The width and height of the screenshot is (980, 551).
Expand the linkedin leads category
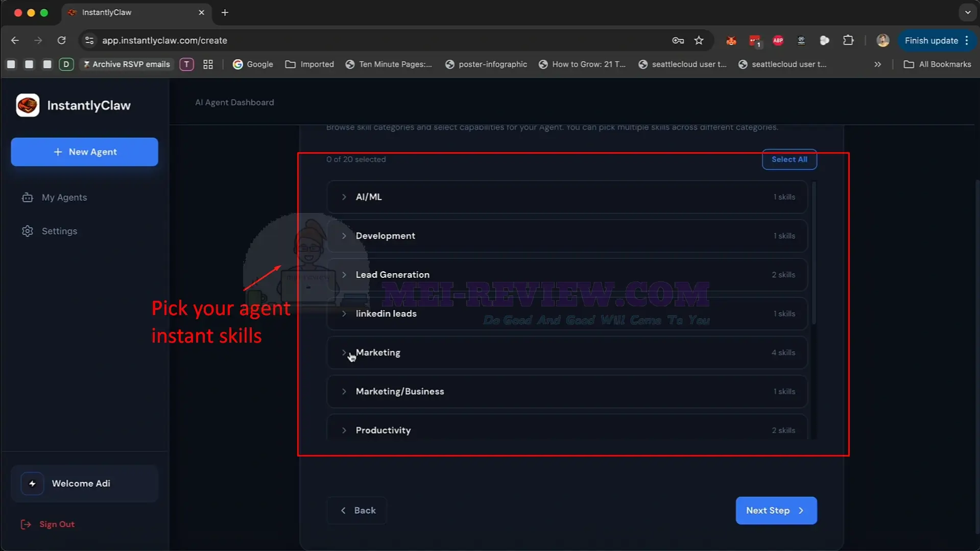567,314
